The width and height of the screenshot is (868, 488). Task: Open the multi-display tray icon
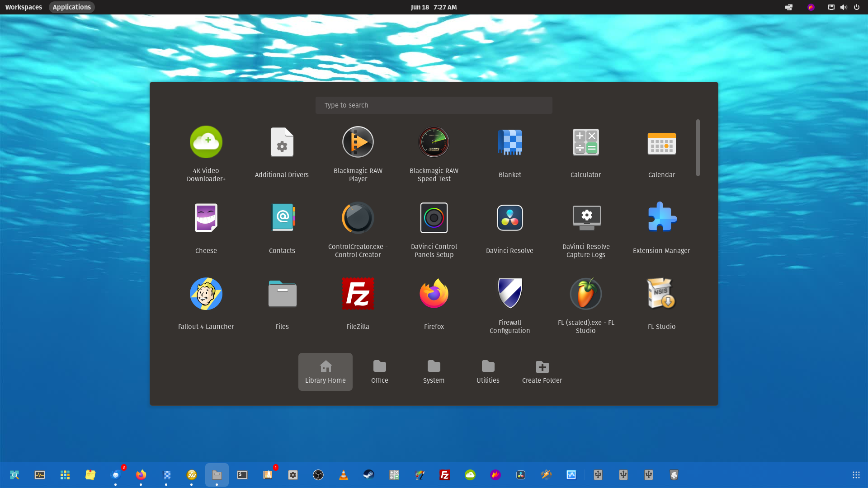(x=789, y=7)
